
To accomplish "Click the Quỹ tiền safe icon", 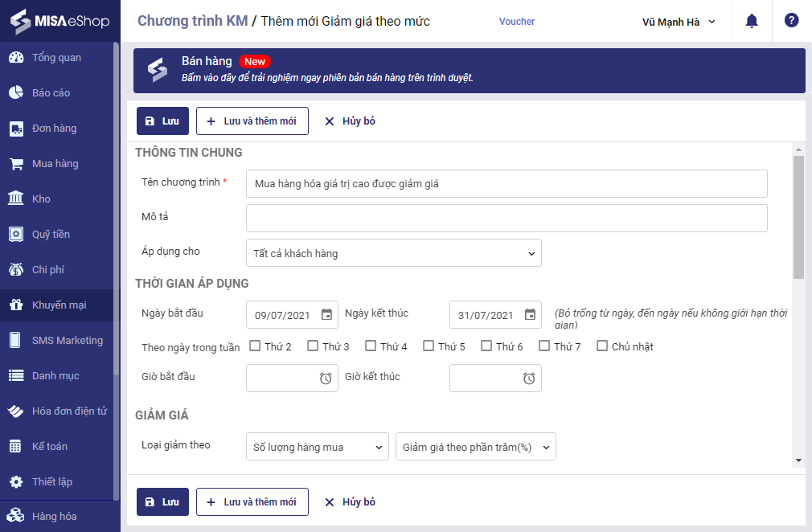I will [16, 235].
